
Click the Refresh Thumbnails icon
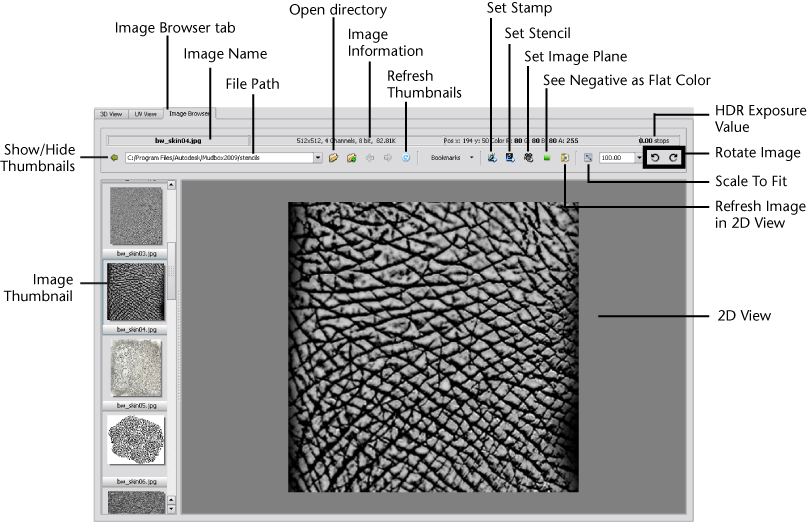pyautogui.click(x=406, y=158)
